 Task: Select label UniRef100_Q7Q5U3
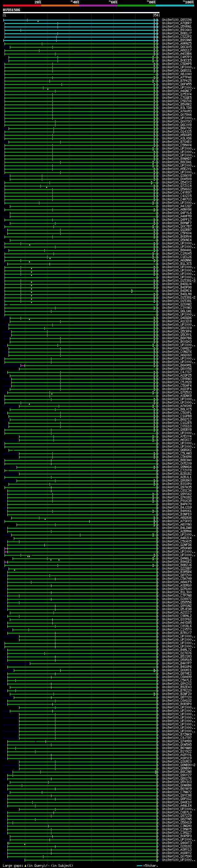pyautogui.click(x=177, y=392)
